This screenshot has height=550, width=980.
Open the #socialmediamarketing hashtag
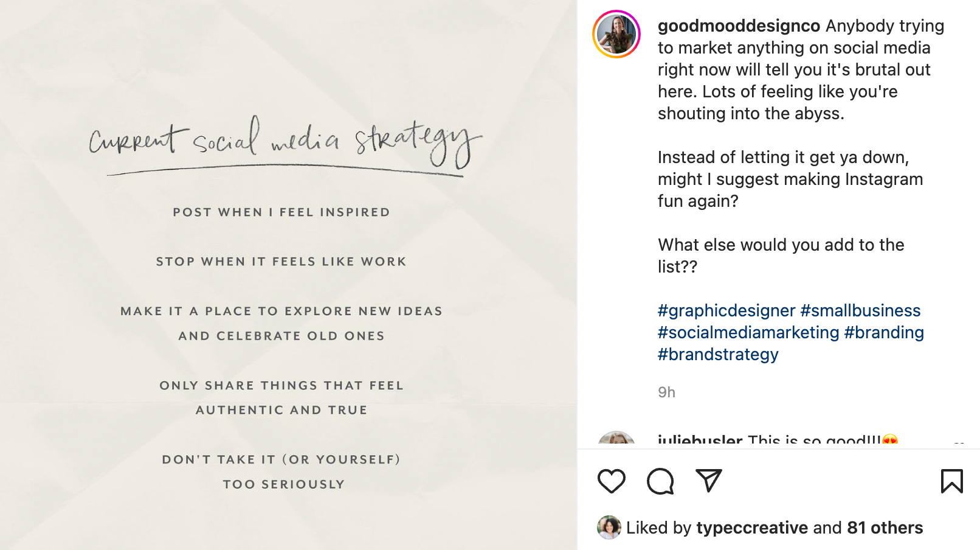click(x=747, y=332)
